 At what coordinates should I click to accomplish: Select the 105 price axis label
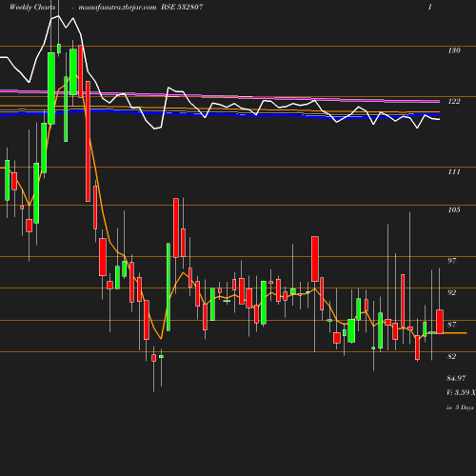click(454, 209)
